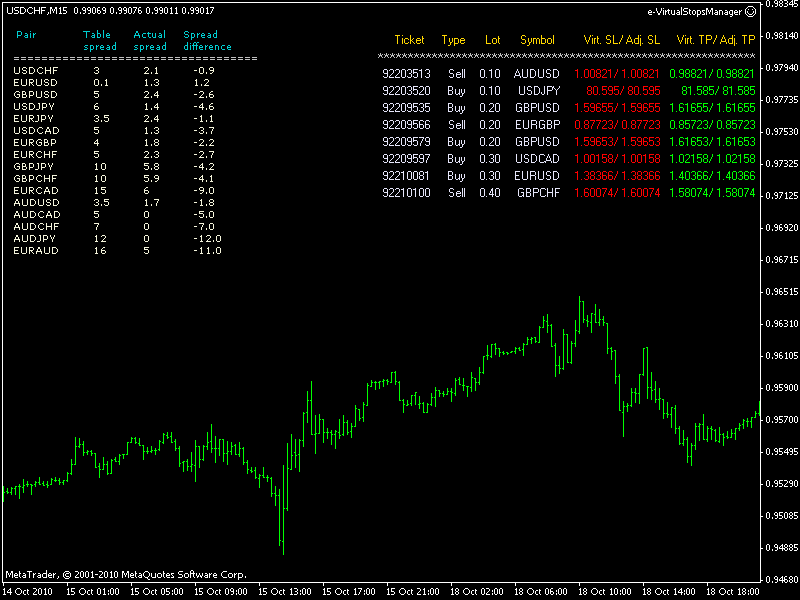Click the 14 Oct 2010 time axis label
Image resolution: width=800 pixels, height=600 pixels.
[28, 592]
